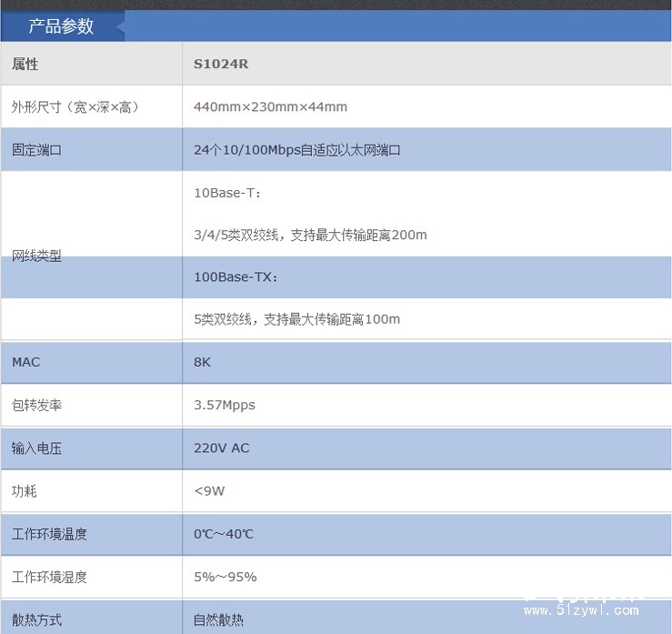Select the 100Base-TX text line

point(236,277)
